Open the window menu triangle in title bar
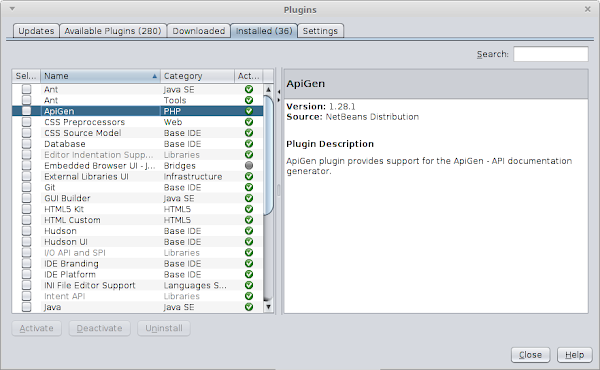The width and height of the screenshot is (600, 370). click(x=12, y=8)
